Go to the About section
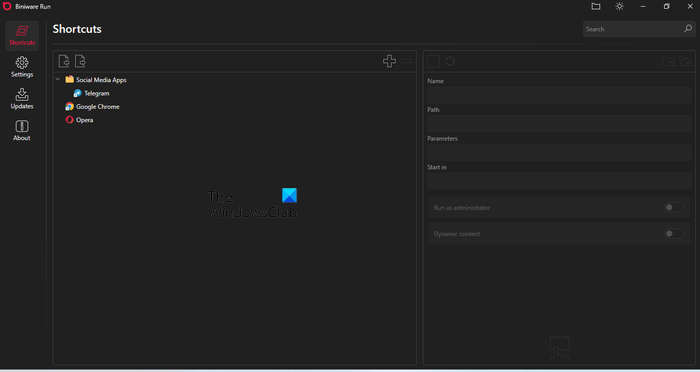 click(x=22, y=130)
